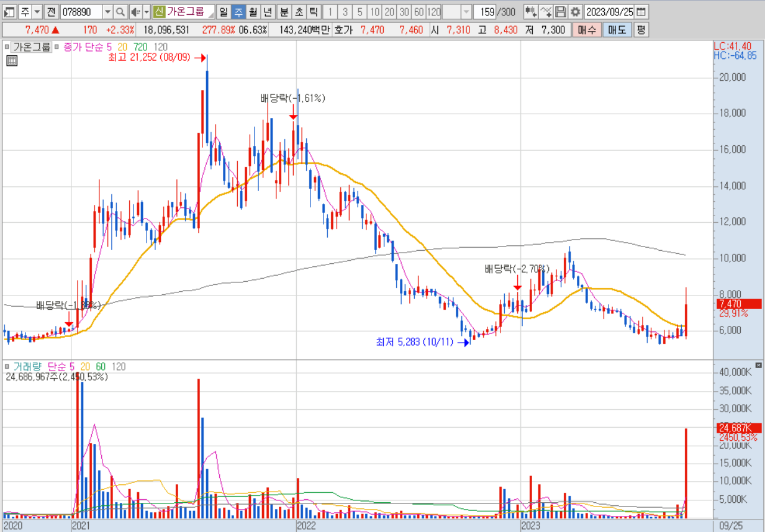The width and height of the screenshot is (765, 532).
Task: Click the 호가 quote label
Action: [x=343, y=30]
